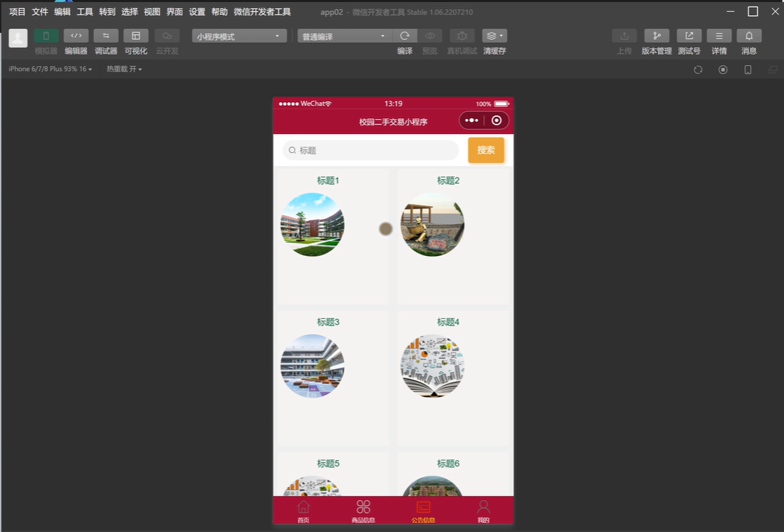Viewport: 784px width, 532px height.
Task: Open the messages (消息) bell icon
Action: point(748,36)
